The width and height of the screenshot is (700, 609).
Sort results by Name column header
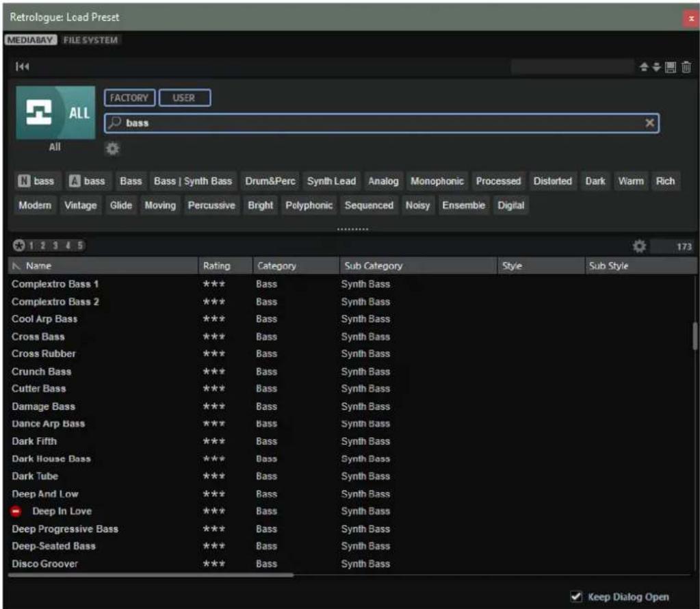point(103,265)
